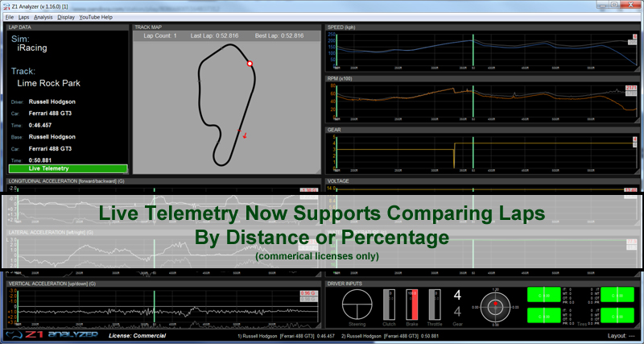The height and width of the screenshot is (344, 644).
Task: Click the red value readout in Speed graph
Action: click(x=635, y=37)
